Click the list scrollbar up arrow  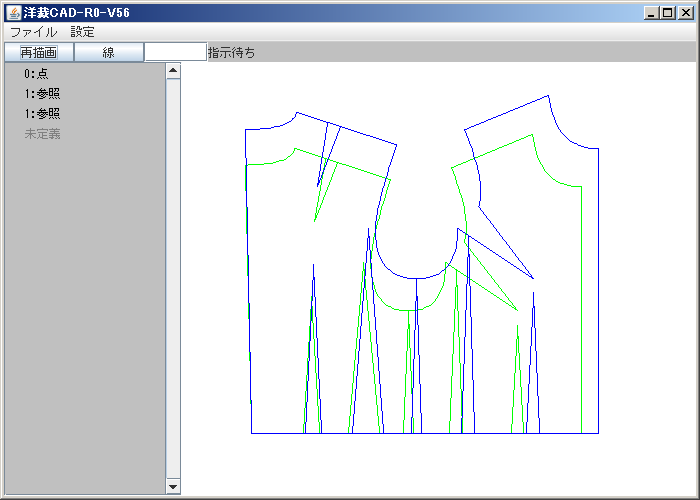(x=173, y=71)
